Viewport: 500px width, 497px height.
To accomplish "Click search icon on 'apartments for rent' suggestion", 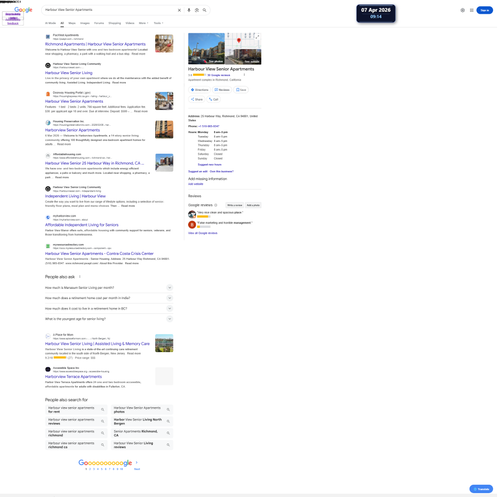I will pyautogui.click(x=103, y=410).
